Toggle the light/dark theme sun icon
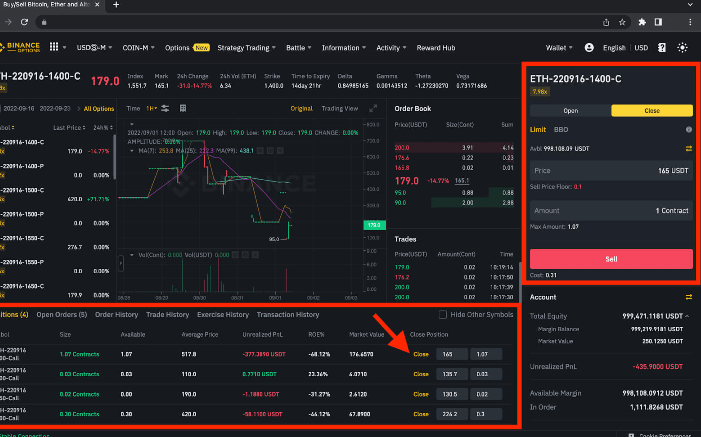The width and height of the screenshot is (701, 437). point(682,47)
